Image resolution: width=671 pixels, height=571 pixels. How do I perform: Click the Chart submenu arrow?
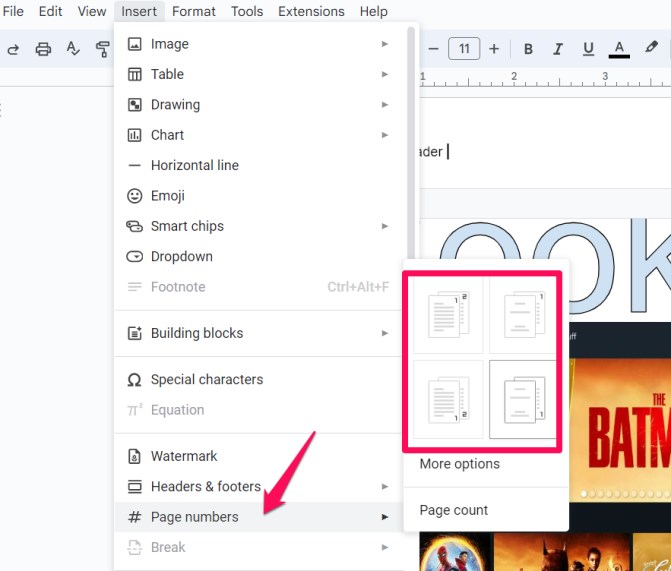click(385, 135)
